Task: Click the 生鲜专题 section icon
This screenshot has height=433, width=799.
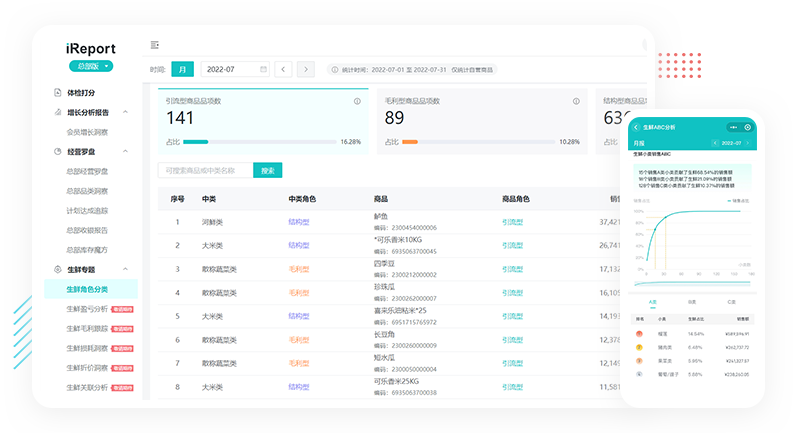Action: tap(58, 269)
